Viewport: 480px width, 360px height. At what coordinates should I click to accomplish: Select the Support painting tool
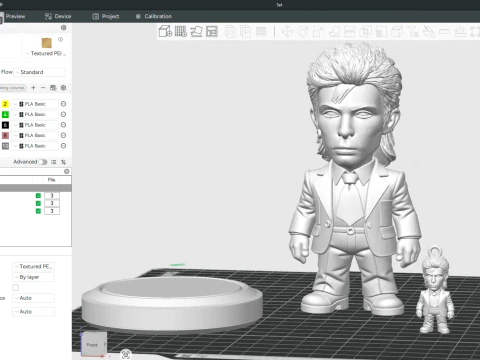pos(381,32)
